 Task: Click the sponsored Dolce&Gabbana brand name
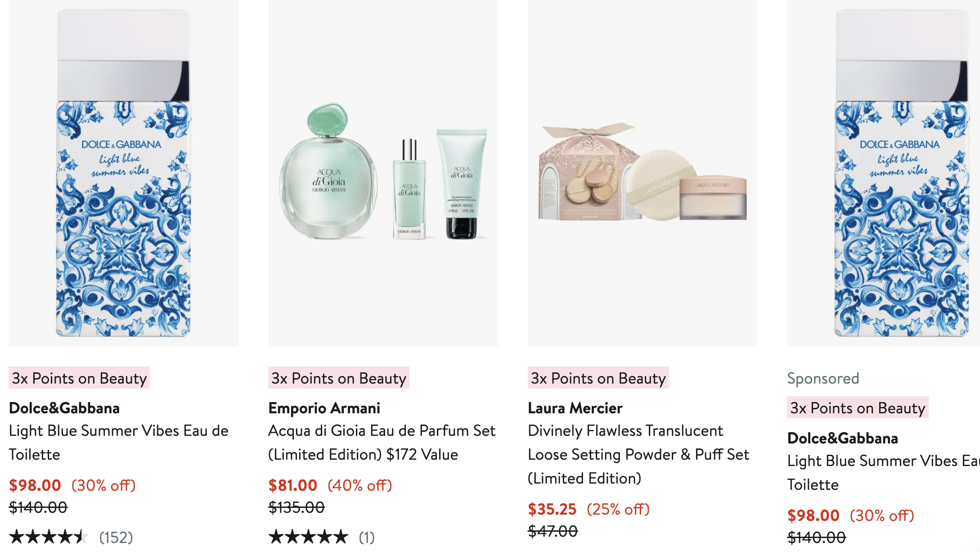(x=843, y=438)
